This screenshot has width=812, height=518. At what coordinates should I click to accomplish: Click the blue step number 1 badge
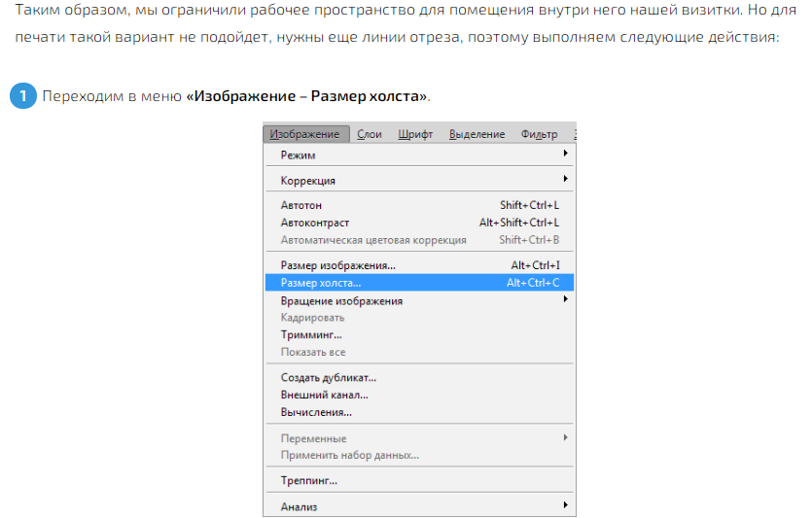[x=22, y=97]
